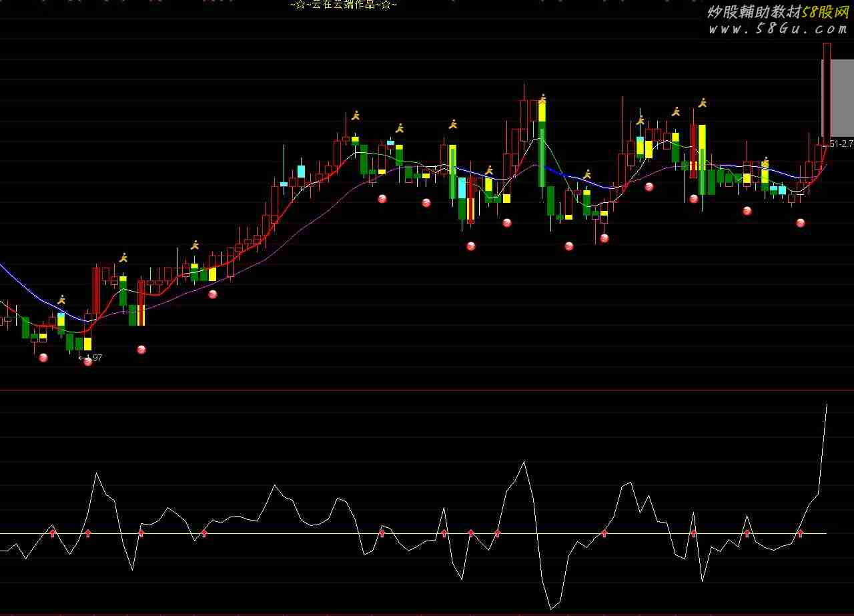Click the rightmost red arrow on the indicator baseline
The image size is (854, 616).
(x=800, y=533)
